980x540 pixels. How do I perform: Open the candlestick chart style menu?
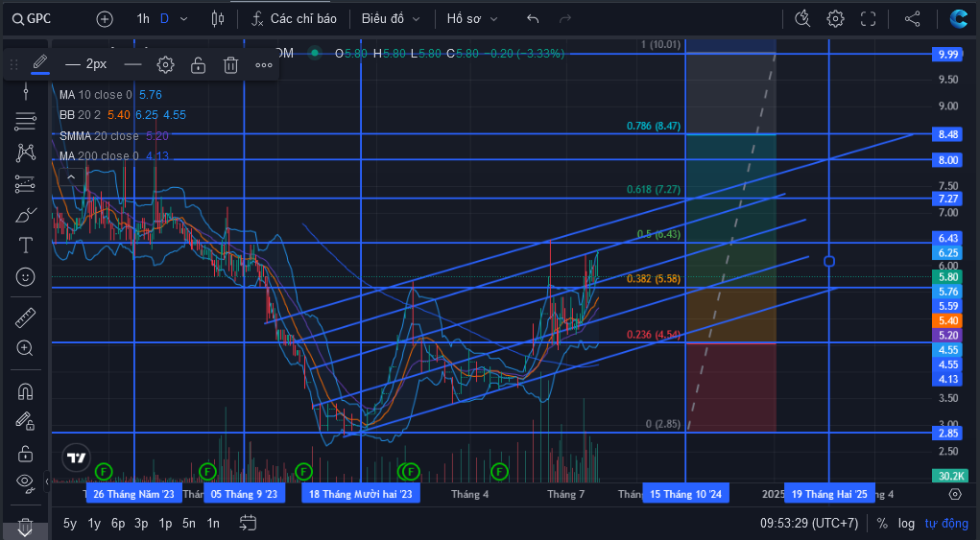pyautogui.click(x=218, y=19)
